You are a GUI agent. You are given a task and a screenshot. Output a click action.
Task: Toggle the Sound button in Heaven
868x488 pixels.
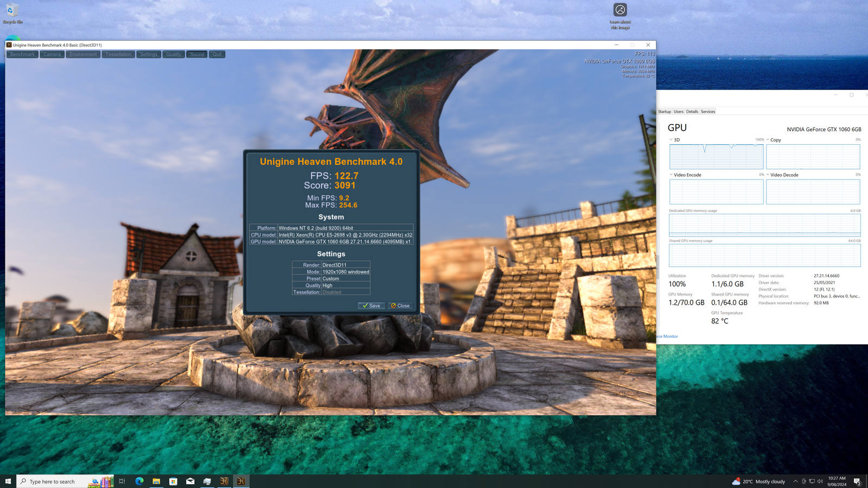197,54
